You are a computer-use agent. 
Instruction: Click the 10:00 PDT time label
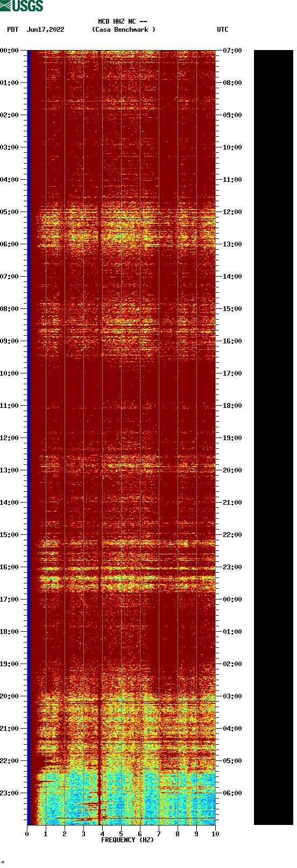click(x=10, y=373)
